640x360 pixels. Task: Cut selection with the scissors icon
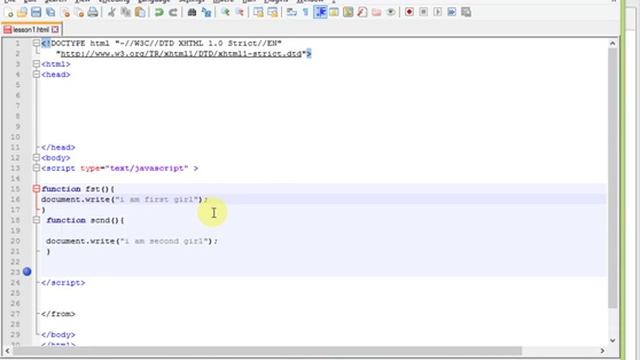coord(111,12)
